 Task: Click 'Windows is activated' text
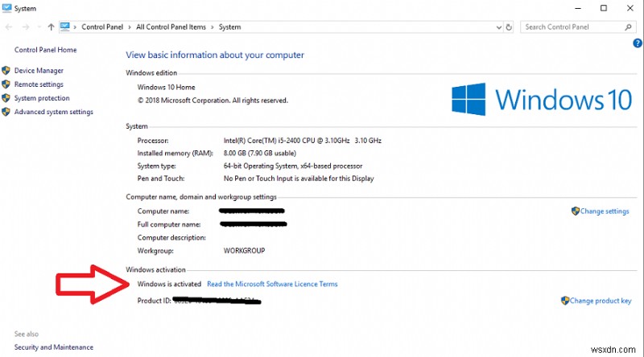pos(169,284)
